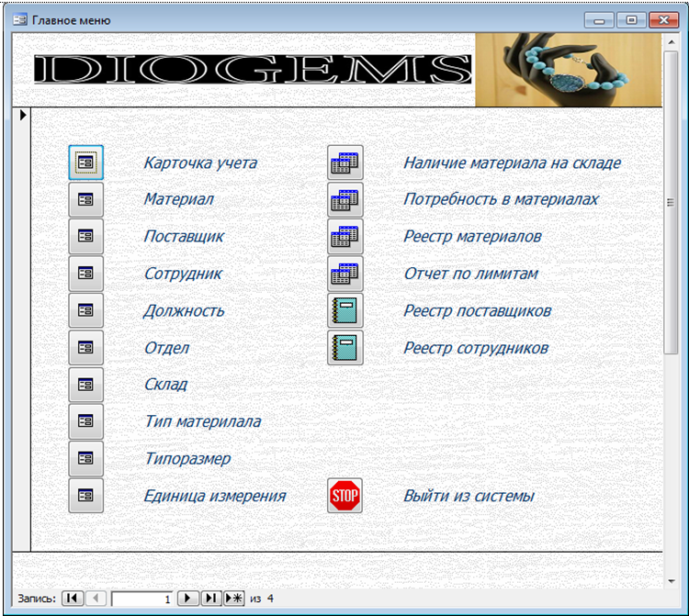Image resolution: width=689 pixels, height=616 pixels.
Task: Open the Карточка учета form icon
Action: tap(85, 162)
